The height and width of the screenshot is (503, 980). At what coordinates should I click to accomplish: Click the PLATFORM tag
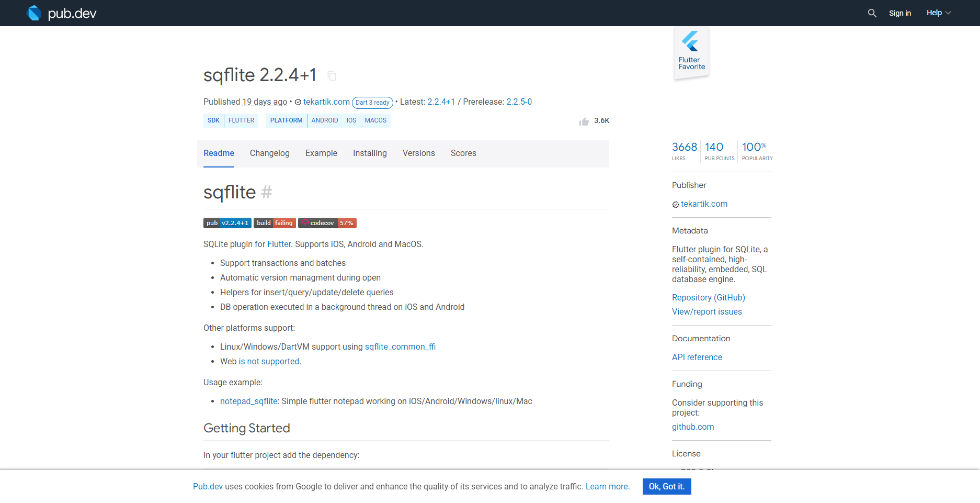coord(286,120)
